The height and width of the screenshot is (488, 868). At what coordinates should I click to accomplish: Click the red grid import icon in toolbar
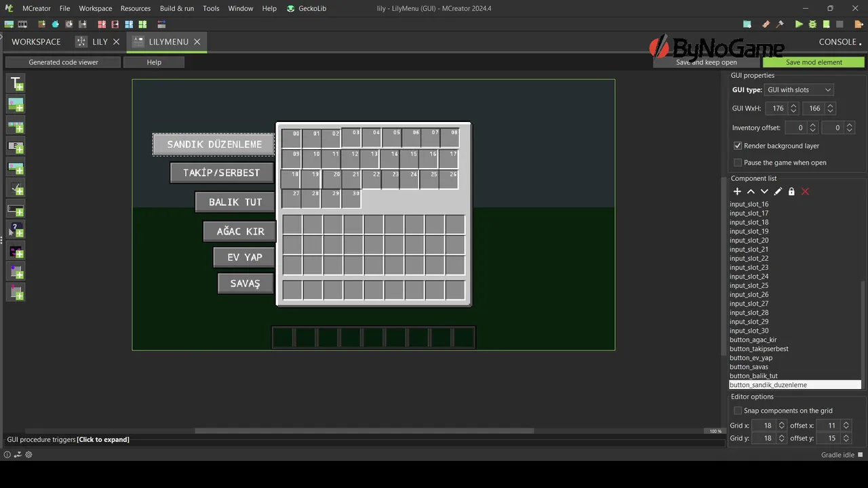tap(102, 24)
